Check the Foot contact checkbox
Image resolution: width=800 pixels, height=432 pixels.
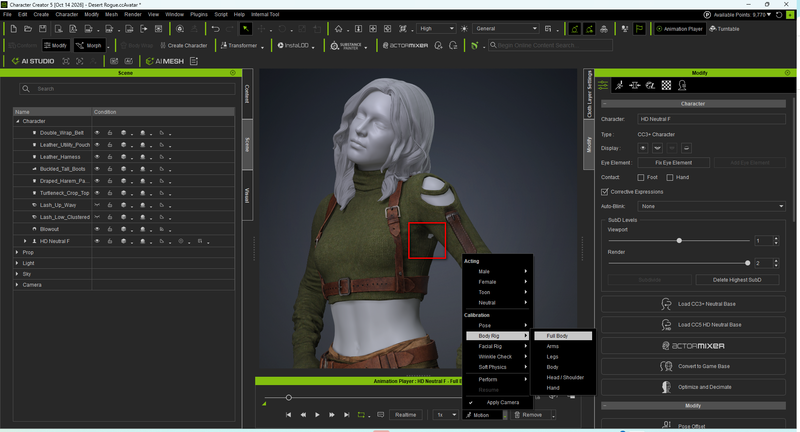point(641,177)
